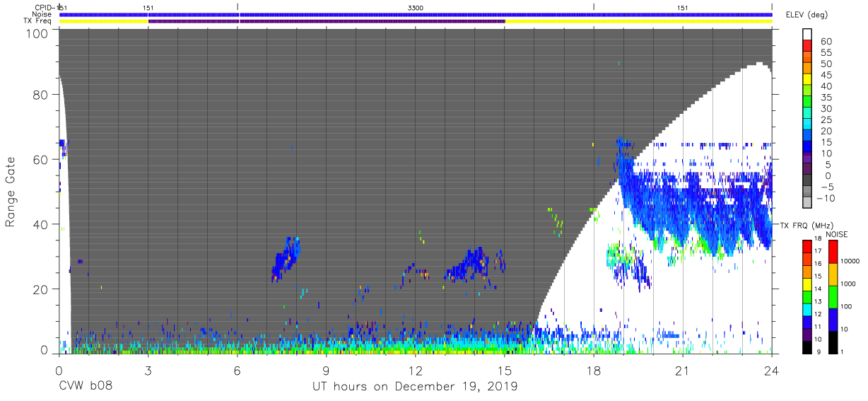Click the black 9–10 MHz segment of TX FRQ colorbar
868x401 pixels.
click(x=808, y=347)
